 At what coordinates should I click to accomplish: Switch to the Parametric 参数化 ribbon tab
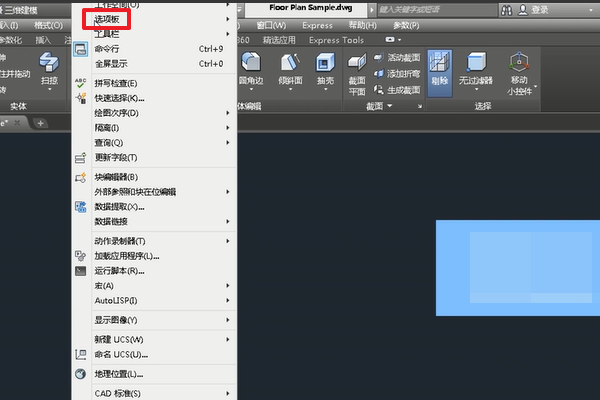coord(11,40)
